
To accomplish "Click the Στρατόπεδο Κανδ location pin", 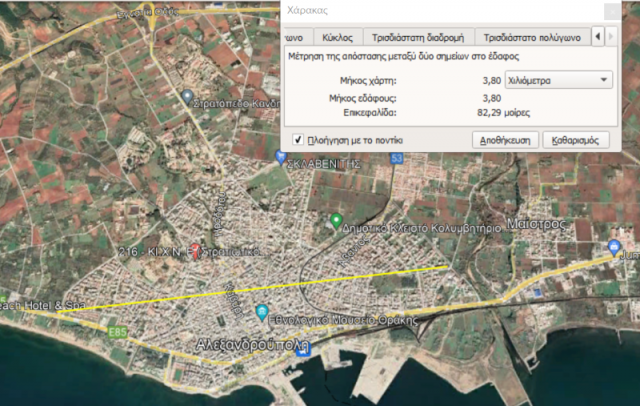I will point(187,97).
